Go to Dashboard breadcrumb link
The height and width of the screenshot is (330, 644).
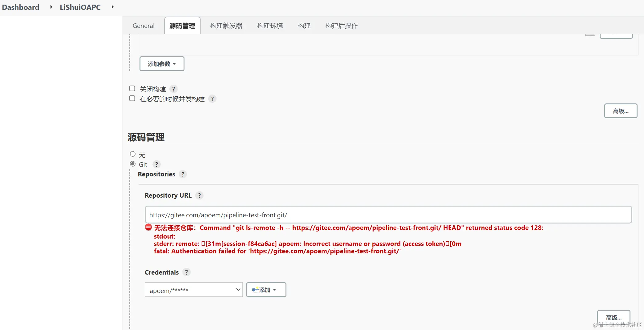point(21,7)
